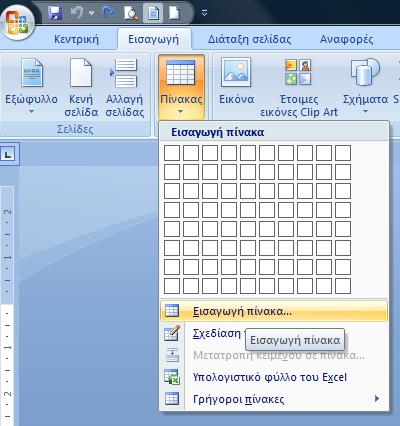Open Έτοιμες εικόνες Clip Art
This screenshot has height=426, width=400.
[x=299, y=87]
